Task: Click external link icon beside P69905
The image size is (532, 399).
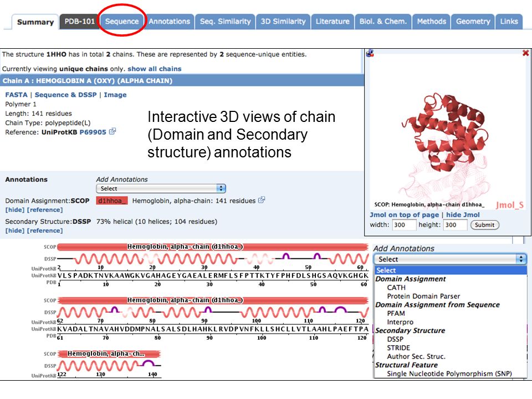Action: 112,131
